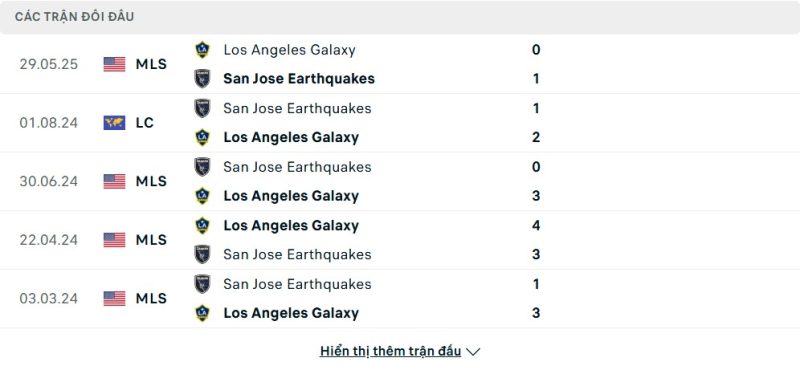Click LA Galaxy crest in 22.04.24 match
The height and width of the screenshot is (374, 800).
(203, 225)
